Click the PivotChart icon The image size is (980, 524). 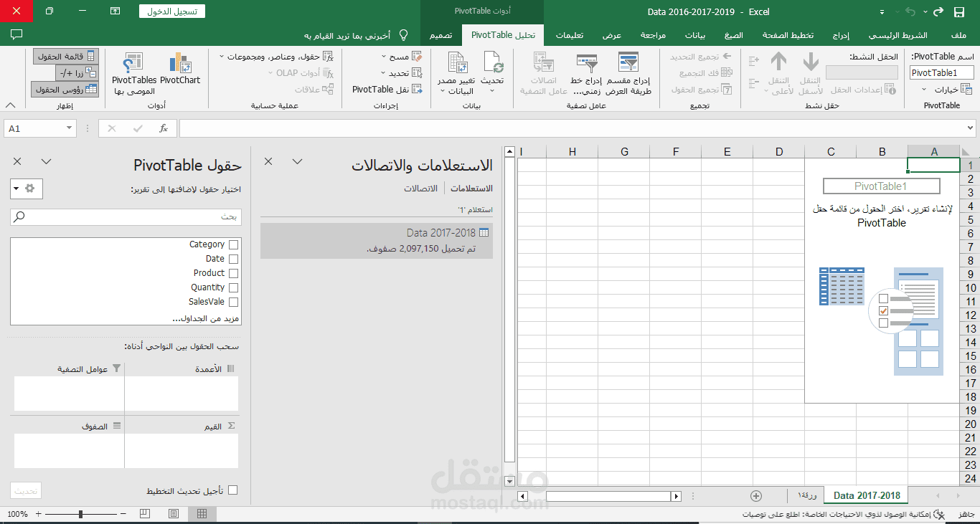click(180, 69)
